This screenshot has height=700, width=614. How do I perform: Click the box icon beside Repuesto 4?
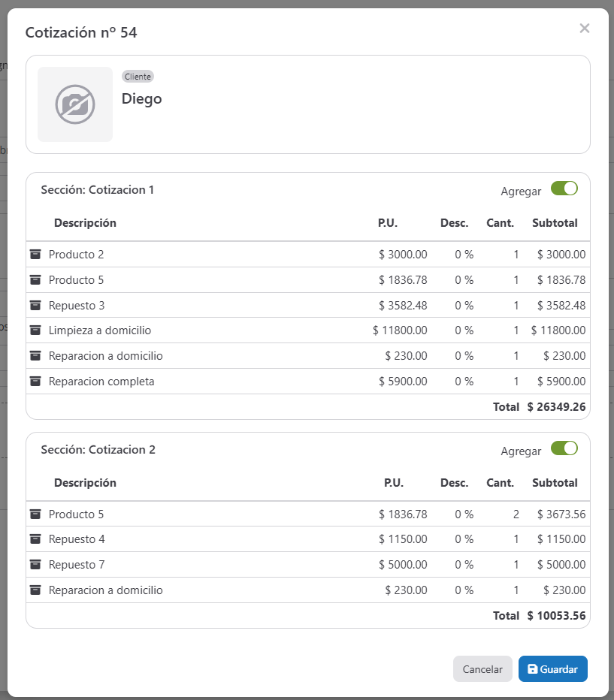click(35, 539)
